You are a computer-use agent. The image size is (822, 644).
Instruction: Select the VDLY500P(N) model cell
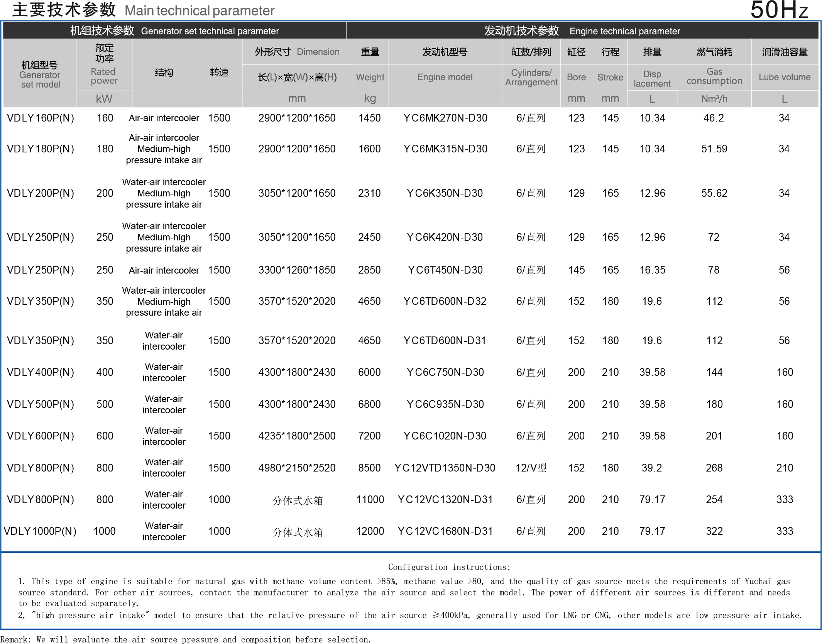point(40,404)
